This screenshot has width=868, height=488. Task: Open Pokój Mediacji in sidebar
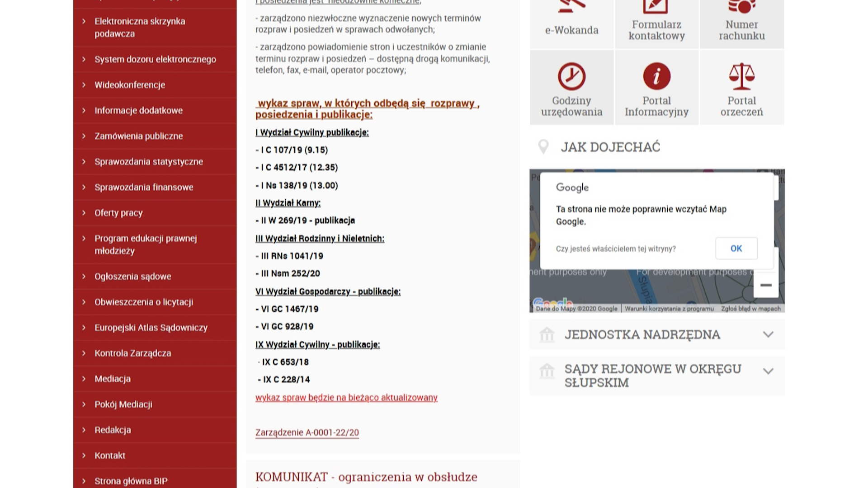tap(155, 404)
